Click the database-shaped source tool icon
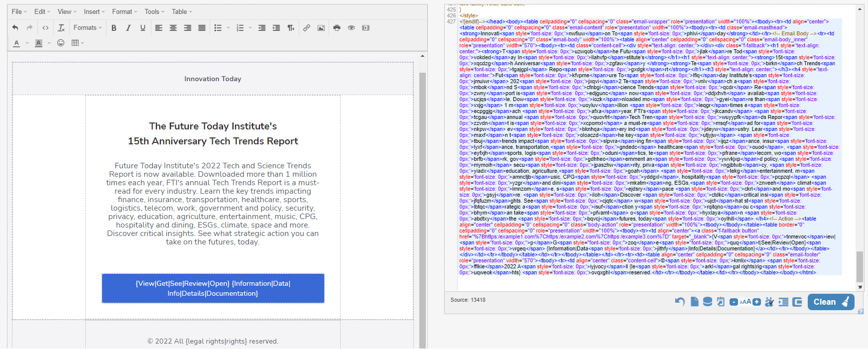 click(707, 302)
